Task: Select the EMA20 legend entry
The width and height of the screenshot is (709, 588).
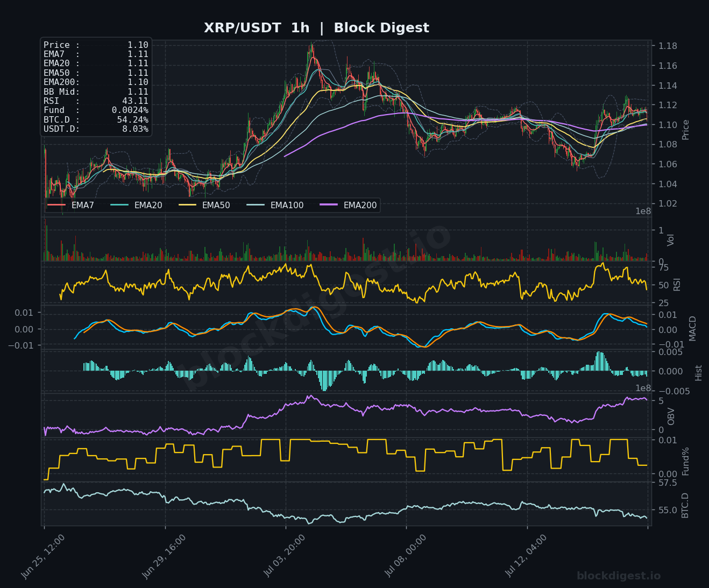Action: coord(136,205)
